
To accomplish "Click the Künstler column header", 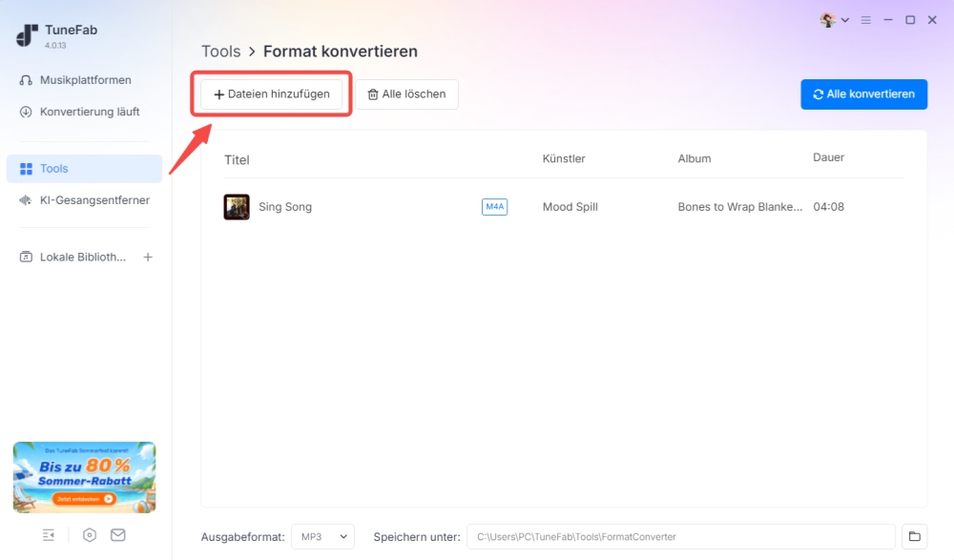I will point(564,159).
